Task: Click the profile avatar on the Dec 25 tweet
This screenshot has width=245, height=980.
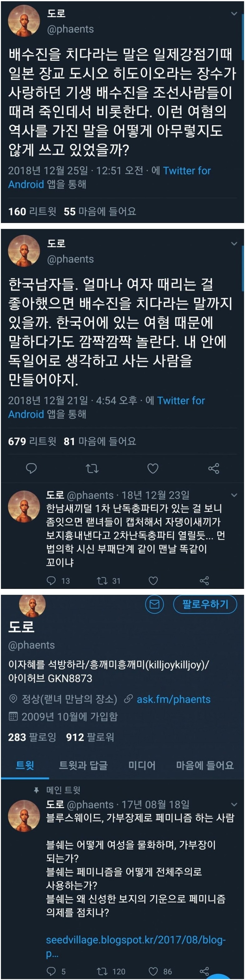Action: coord(24,21)
